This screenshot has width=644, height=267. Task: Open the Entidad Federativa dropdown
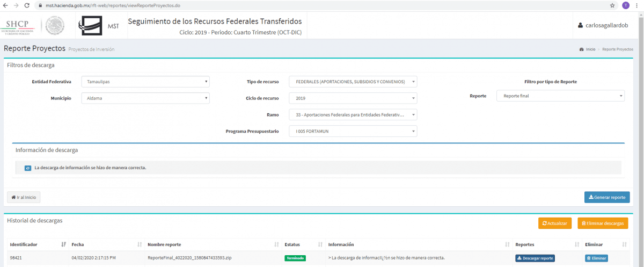tap(145, 82)
